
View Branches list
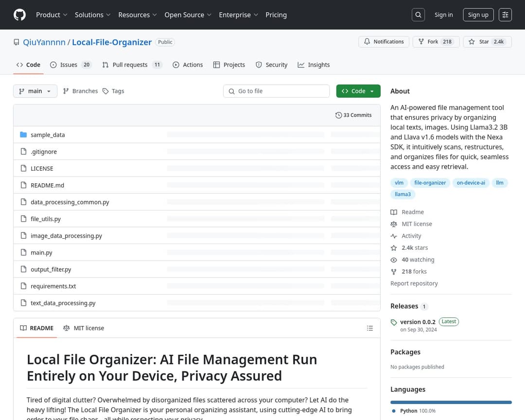80,91
